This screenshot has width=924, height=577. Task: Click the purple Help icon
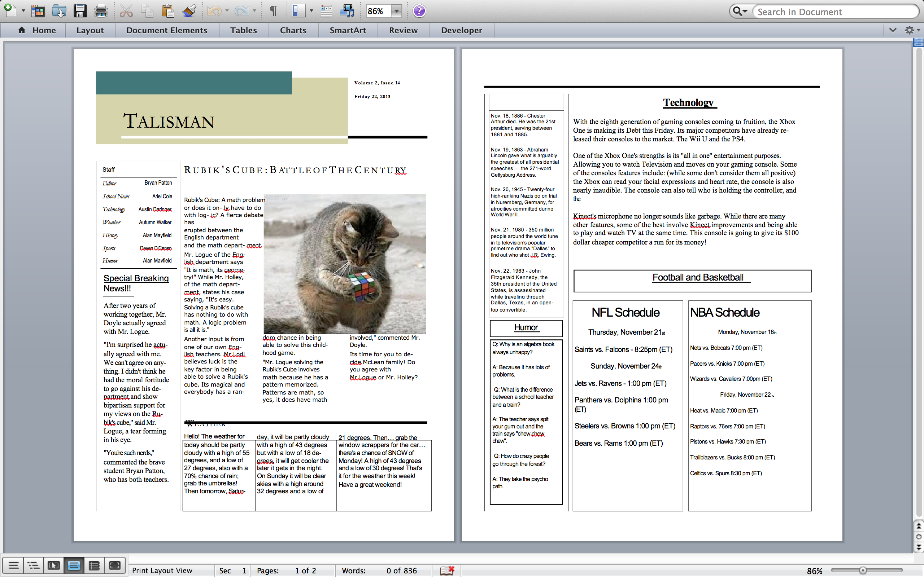point(419,11)
